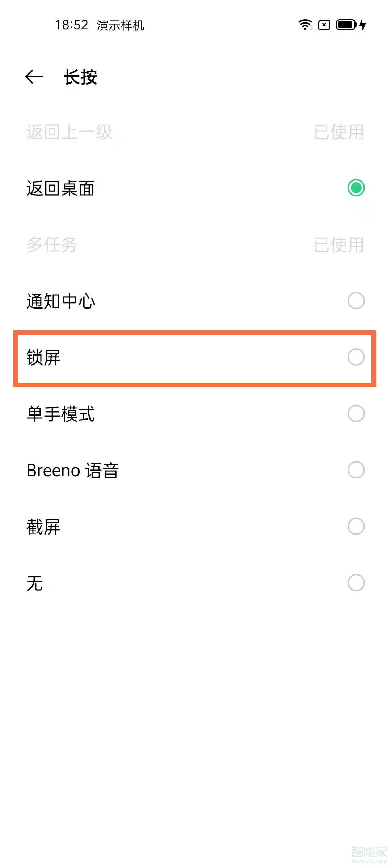Tap the battery status icon
The image size is (391, 868).
[x=346, y=25]
